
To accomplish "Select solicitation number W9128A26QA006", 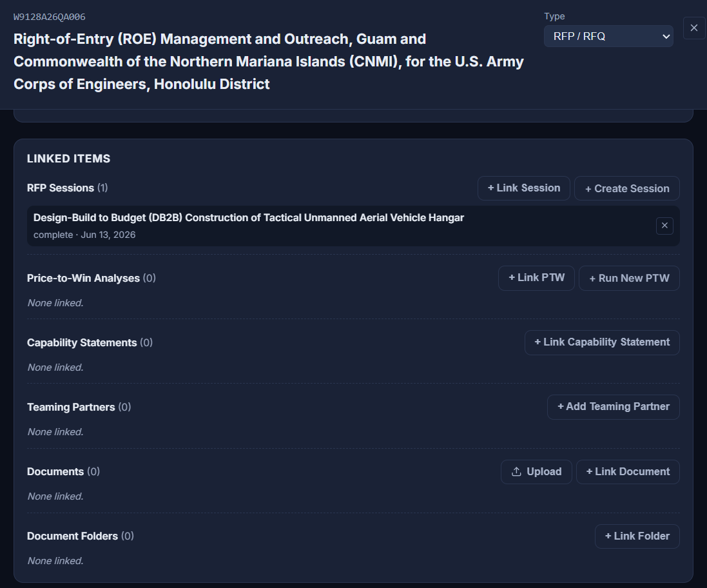I will pos(50,17).
